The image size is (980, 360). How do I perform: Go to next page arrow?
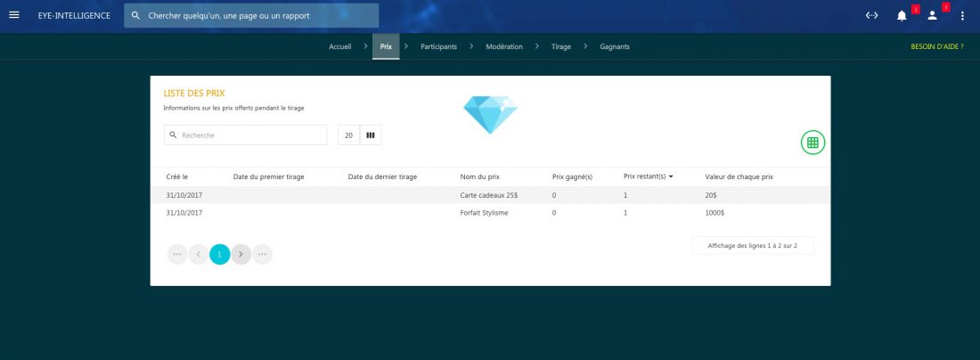(241, 254)
